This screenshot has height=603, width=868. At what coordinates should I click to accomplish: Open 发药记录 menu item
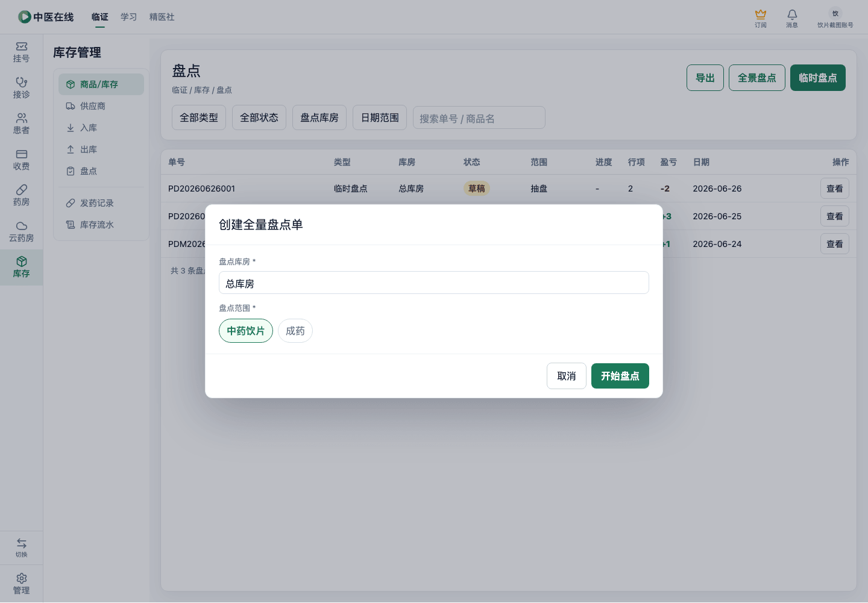point(101,203)
